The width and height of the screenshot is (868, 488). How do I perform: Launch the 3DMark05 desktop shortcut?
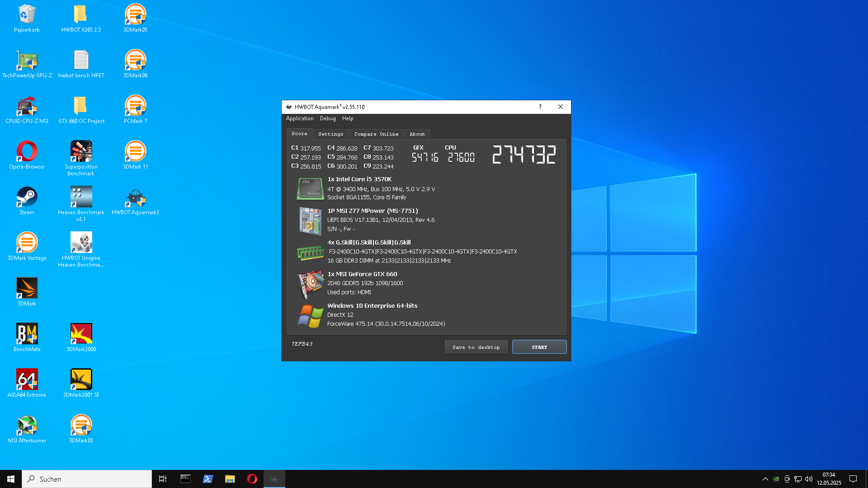tap(135, 18)
